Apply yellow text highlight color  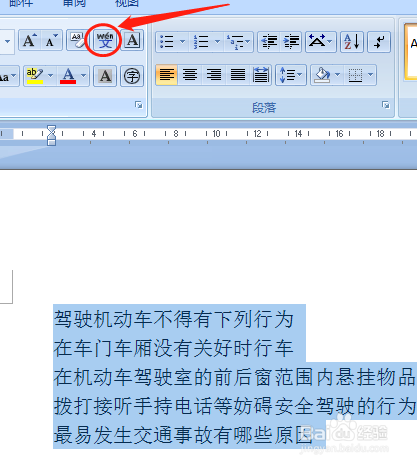[x=35, y=76]
